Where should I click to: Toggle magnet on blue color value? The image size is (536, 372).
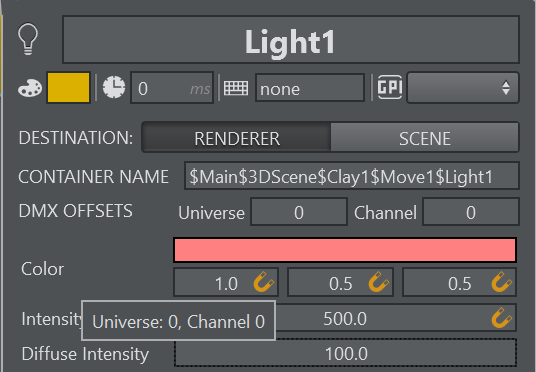tap(502, 282)
